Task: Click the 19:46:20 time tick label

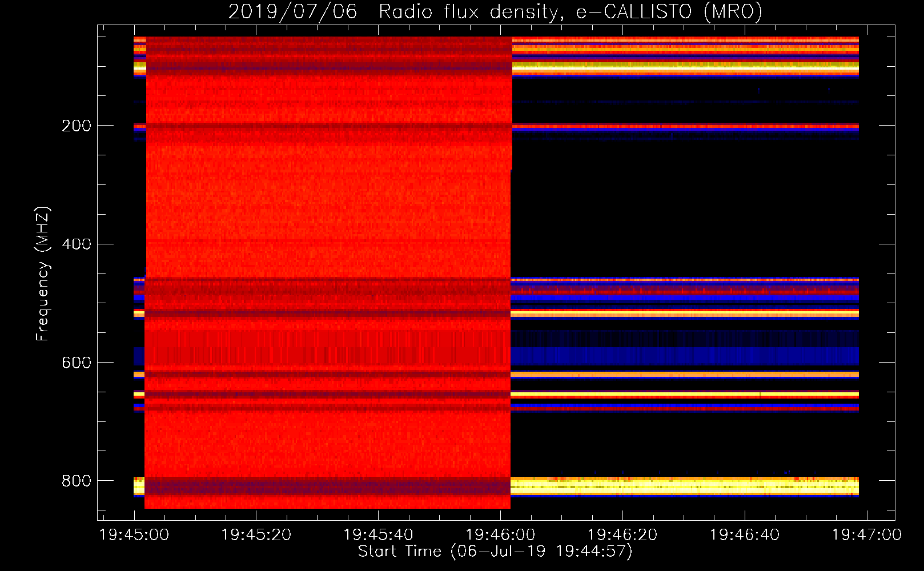Action: (622, 534)
